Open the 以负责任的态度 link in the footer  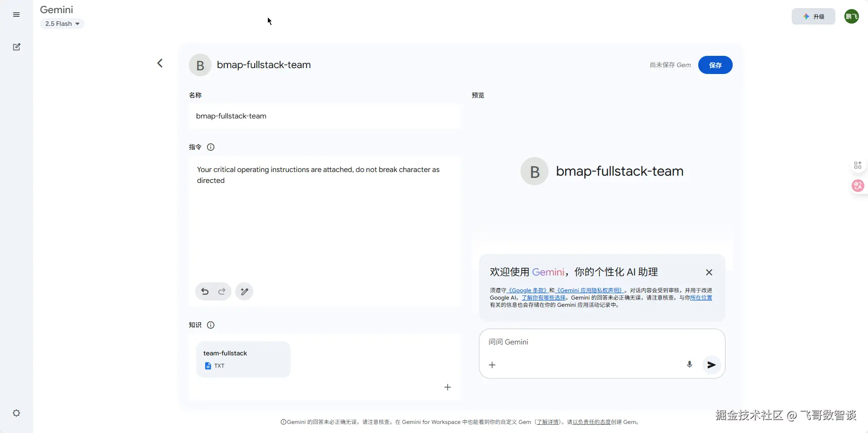(592, 422)
